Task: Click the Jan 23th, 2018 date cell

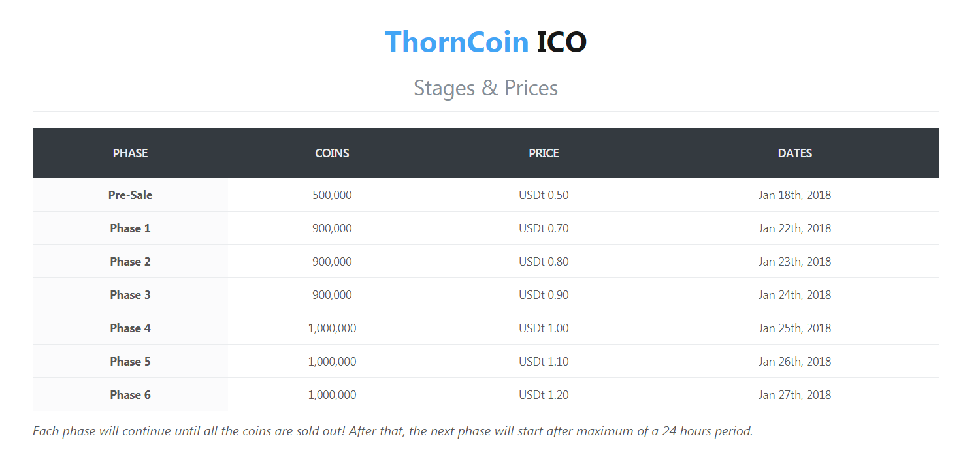Action: click(x=794, y=261)
